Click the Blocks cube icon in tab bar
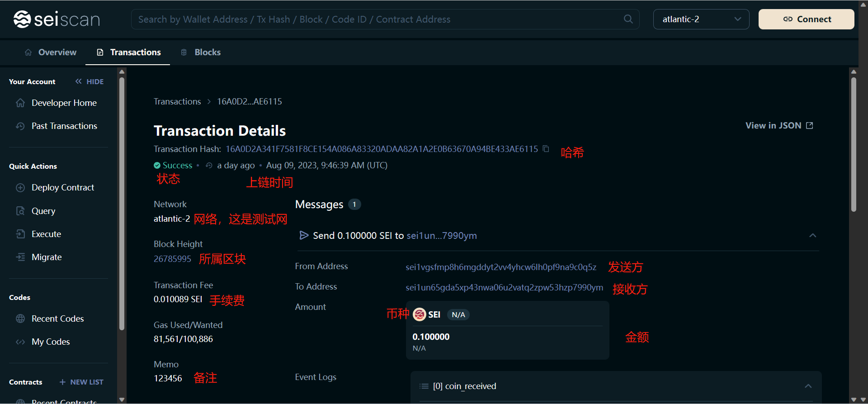Screen dimensions: 868x404 pos(184,52)
